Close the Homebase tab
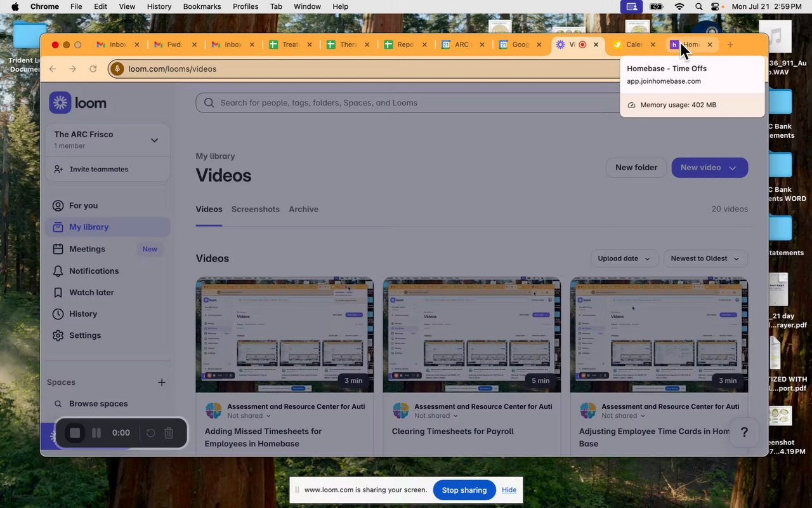Viewport: 812px width, 508px height. [710, 44]
